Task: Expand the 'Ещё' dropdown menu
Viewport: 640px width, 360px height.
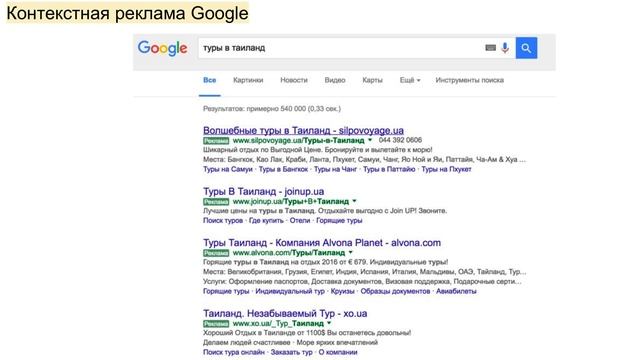Action: [410, 80]
